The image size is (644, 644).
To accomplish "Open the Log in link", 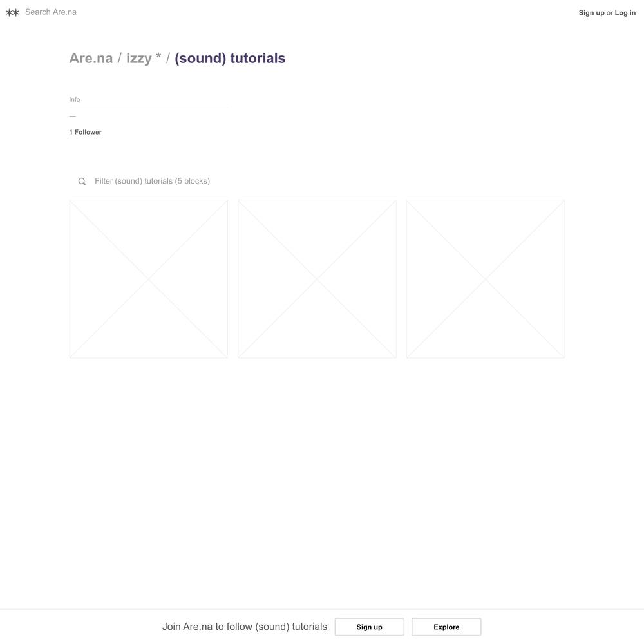I will tap(625, 13).
